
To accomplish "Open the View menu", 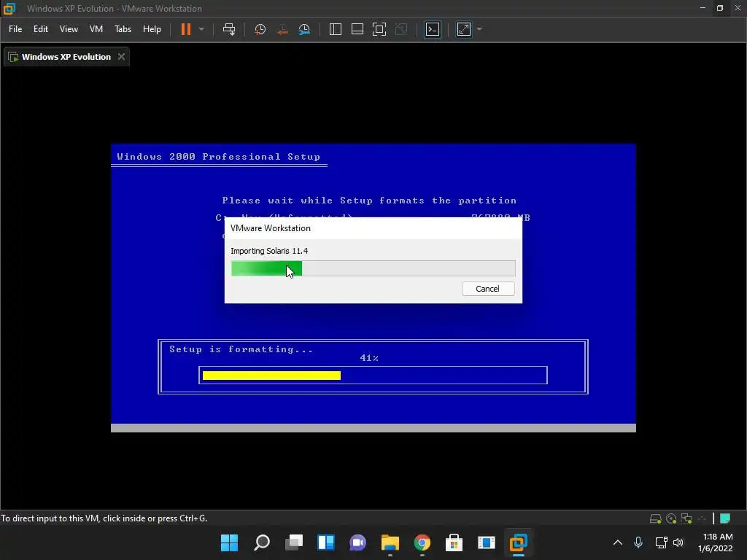I will point(69,29).
